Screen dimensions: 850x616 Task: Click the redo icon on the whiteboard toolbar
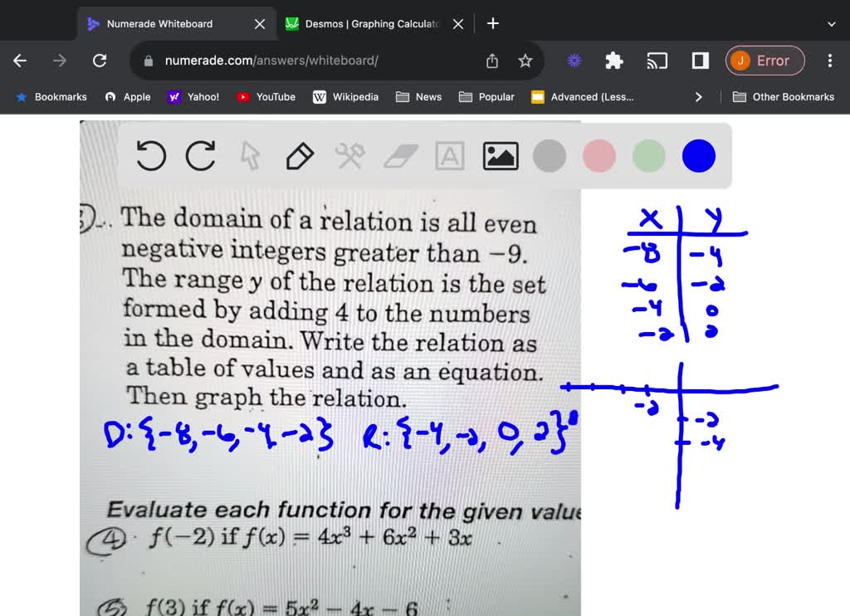200,156
